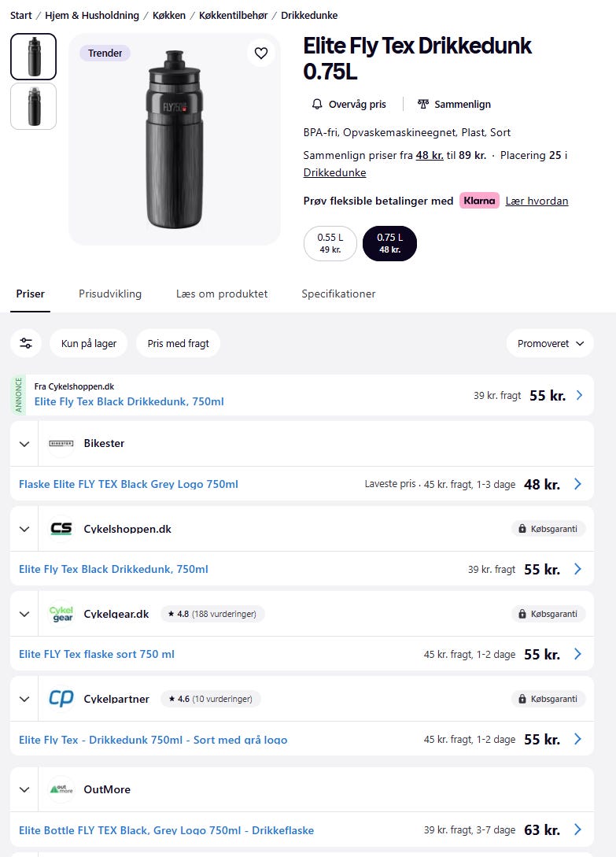Click the Bikester shop logo

coord(61,443)
